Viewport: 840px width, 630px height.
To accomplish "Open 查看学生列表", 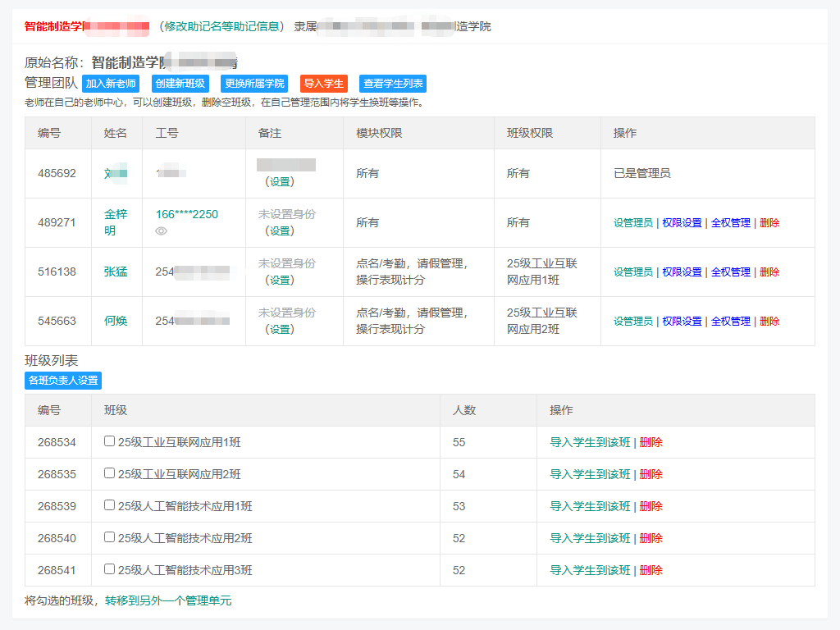I will pos(393,84).
